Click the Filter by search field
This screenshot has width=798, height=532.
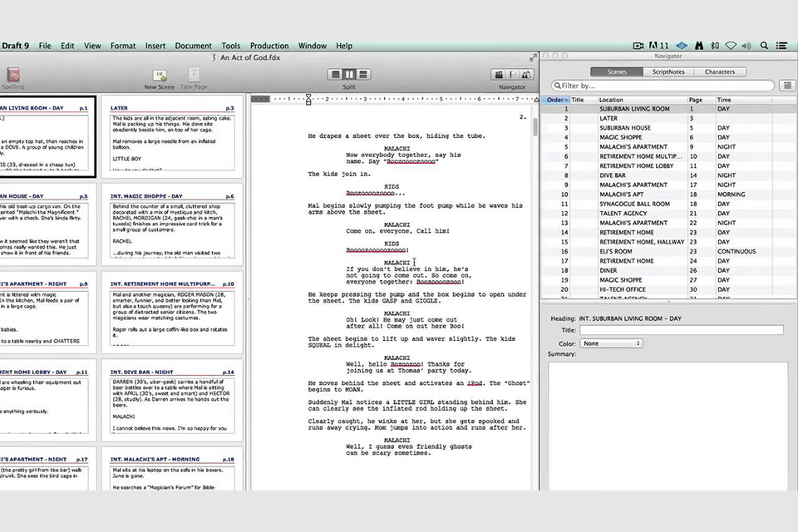663,86
